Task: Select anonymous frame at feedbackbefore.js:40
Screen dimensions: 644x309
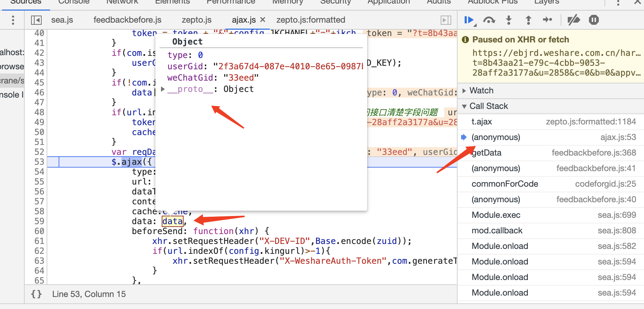Action: pyautogui.click(x=551, y=199)
